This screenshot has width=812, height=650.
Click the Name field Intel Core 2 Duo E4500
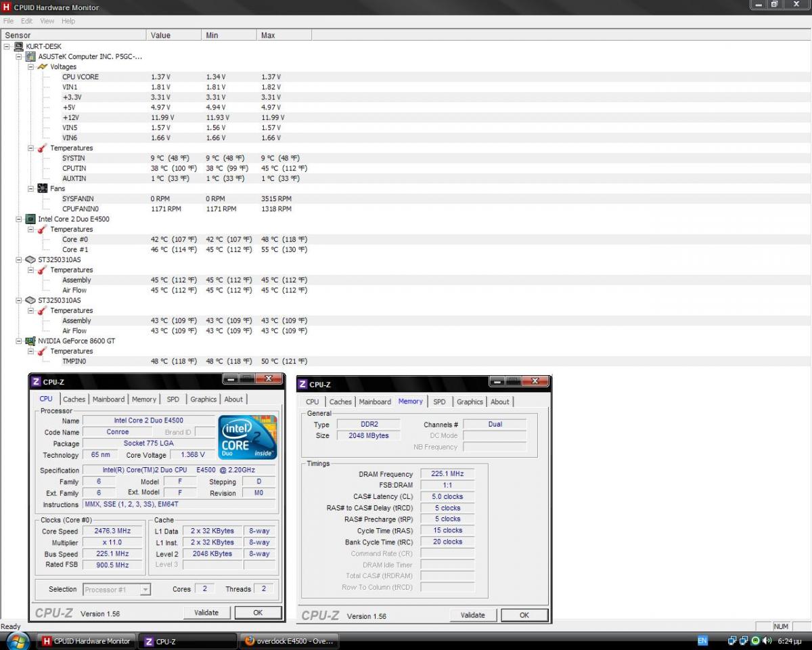coord(148,420)
